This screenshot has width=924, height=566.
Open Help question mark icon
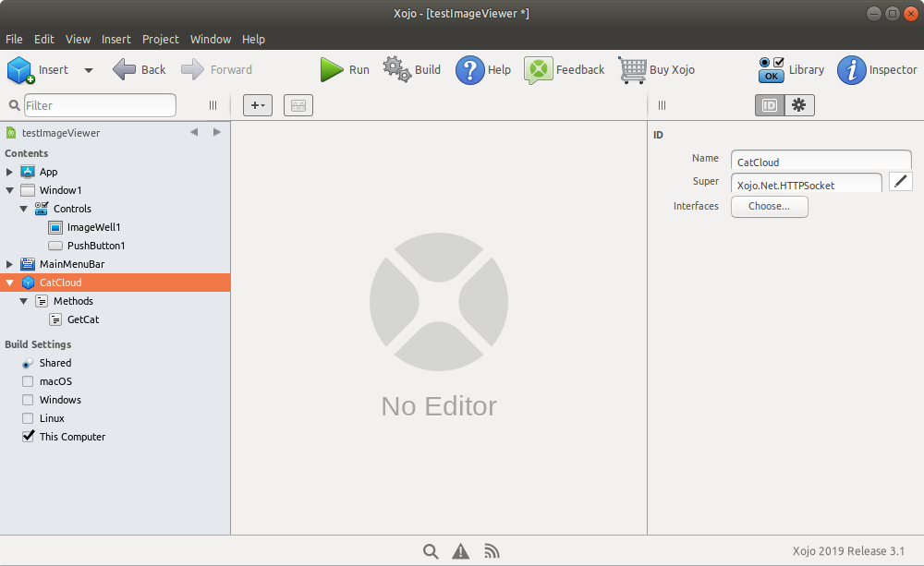[x=469, y=70]
